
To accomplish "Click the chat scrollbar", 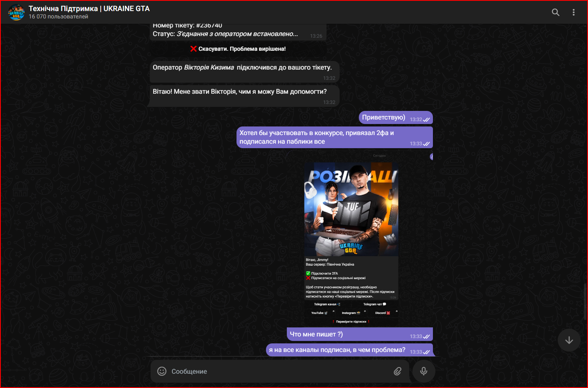I will tap(586, 302).
